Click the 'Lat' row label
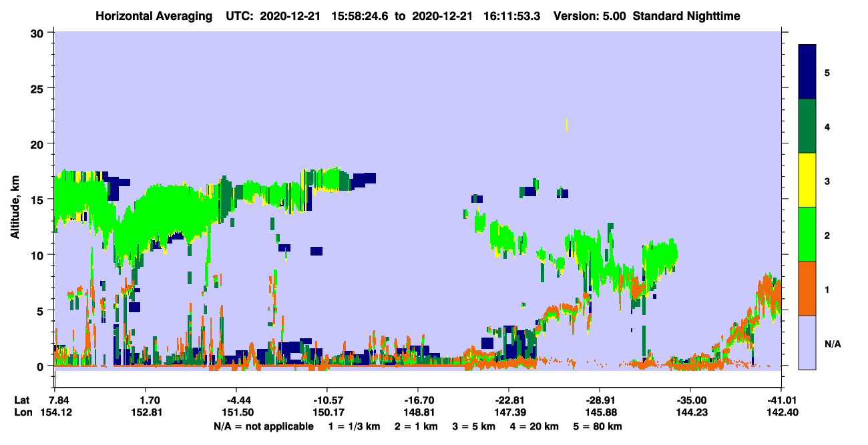 [22, 400]
